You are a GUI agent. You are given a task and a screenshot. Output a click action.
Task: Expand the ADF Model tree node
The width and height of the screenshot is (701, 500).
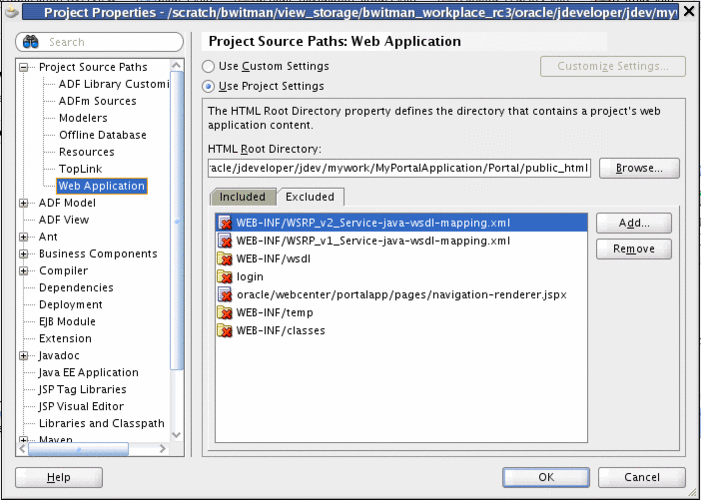23,203
